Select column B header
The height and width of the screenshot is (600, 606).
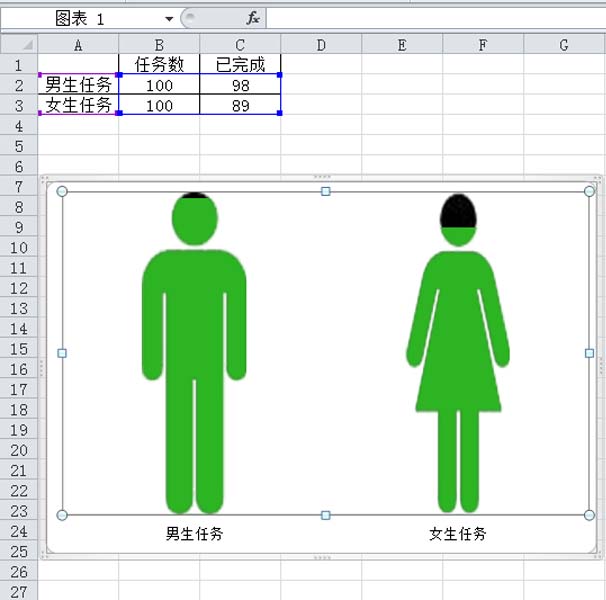[x=159, y=44]
